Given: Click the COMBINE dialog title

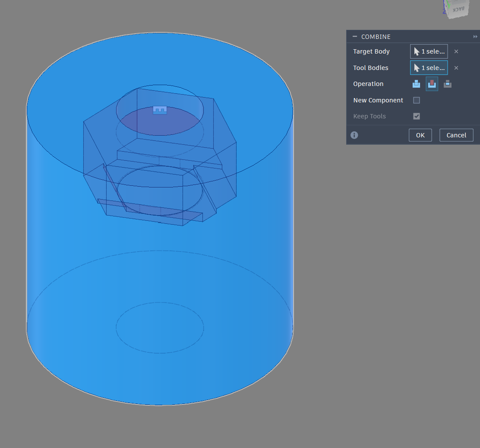Looking at the screenshot, I should tap(376, 37).
